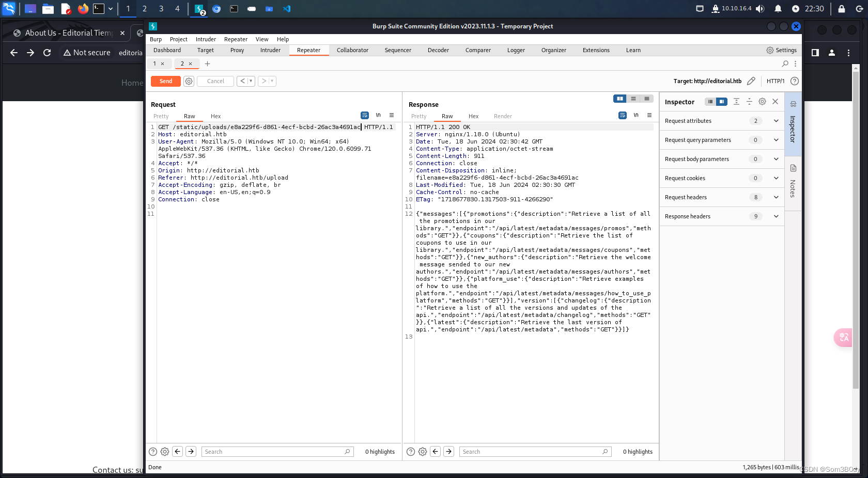Expand Response headers section
Screen dimensions: 868x478
click(x=722, y=216)
